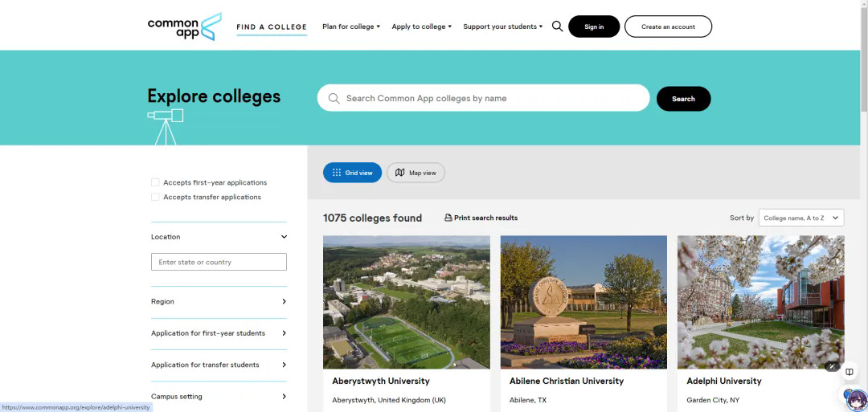The width and height of the screenshot is (868, 412).
Task: Click the Enter state or country field
Action: 219,262
